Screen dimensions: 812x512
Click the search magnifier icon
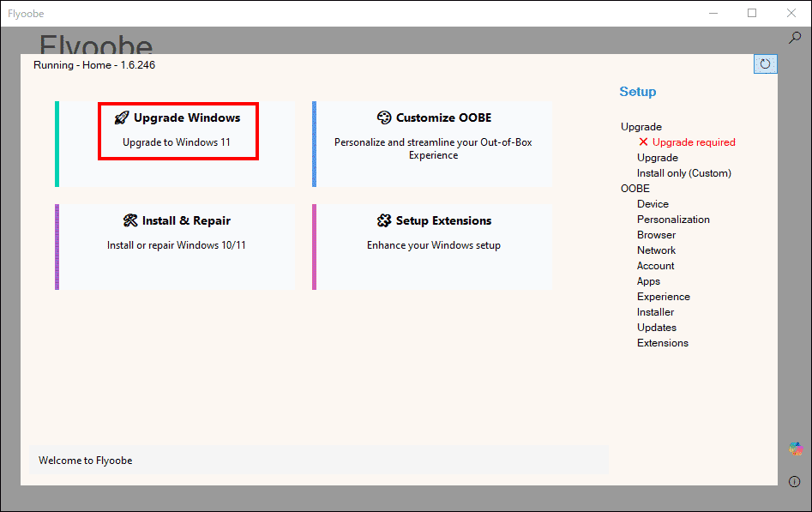tap(794, 38)
